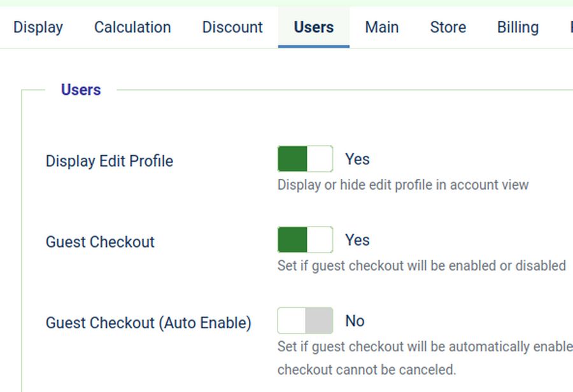The width and height of the screenshot is (573, 392).
Task: Switch to the Calculation tab
Action: 132,27
